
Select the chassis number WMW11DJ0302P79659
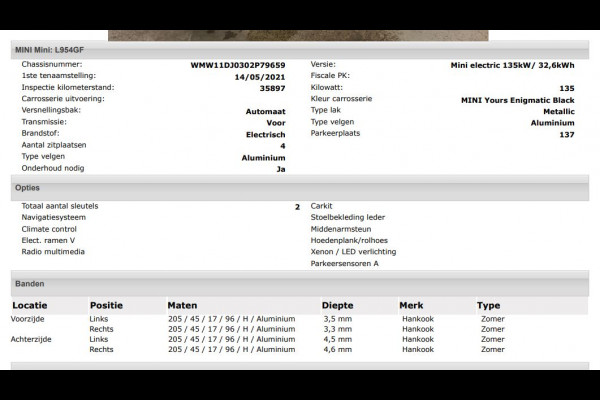click(237, 65)
